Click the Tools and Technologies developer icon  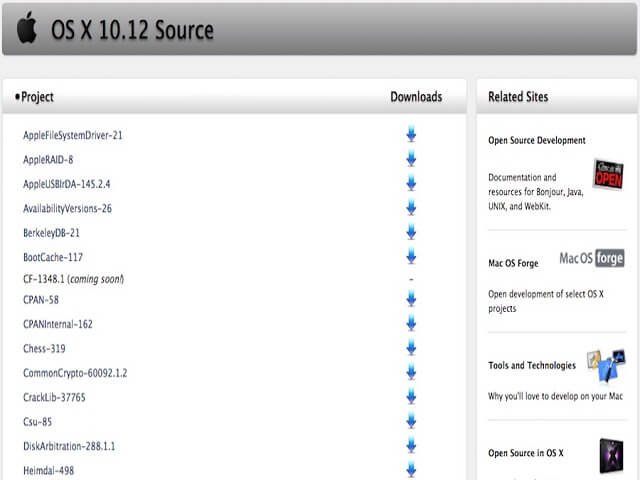606,365
